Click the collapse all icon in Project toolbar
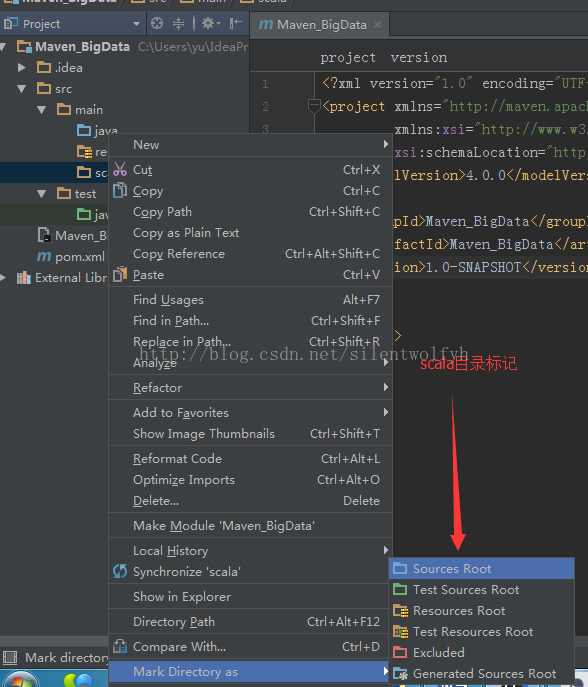 pyautogui.click(x=178, y=23)
